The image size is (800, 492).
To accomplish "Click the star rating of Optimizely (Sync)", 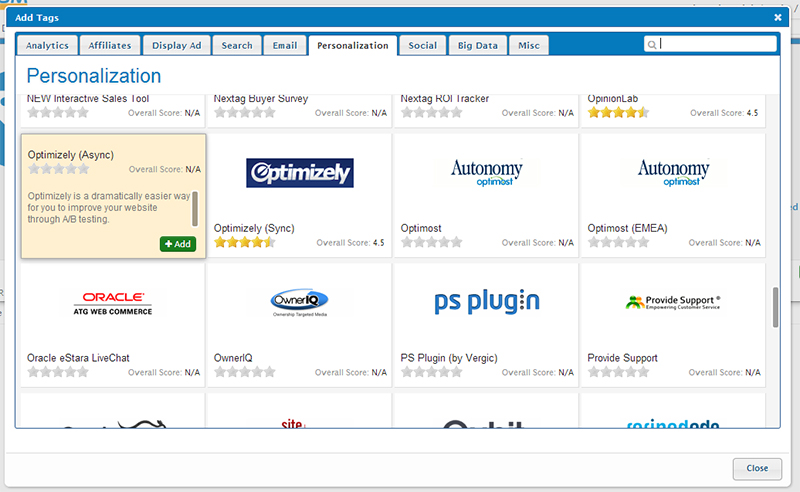I will click(x=244, y=242).
